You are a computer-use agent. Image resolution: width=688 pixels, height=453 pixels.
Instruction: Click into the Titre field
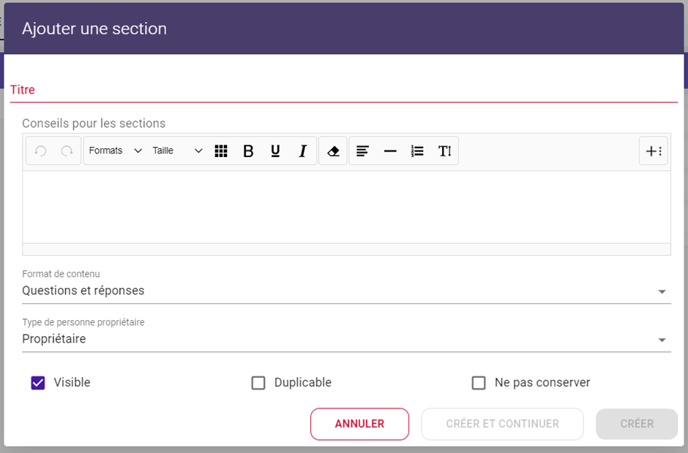pyautogui.click(x=344, y=90)
